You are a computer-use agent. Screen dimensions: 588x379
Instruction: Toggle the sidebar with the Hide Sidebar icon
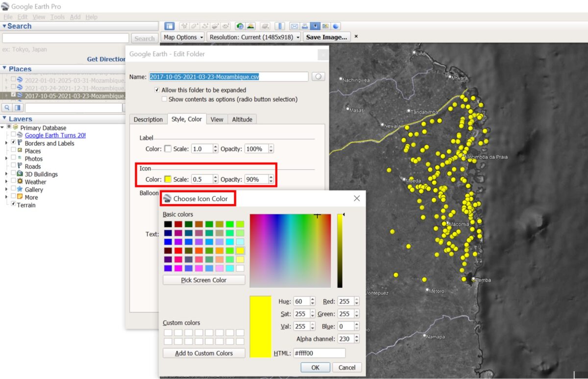click(x=170, y=26)
